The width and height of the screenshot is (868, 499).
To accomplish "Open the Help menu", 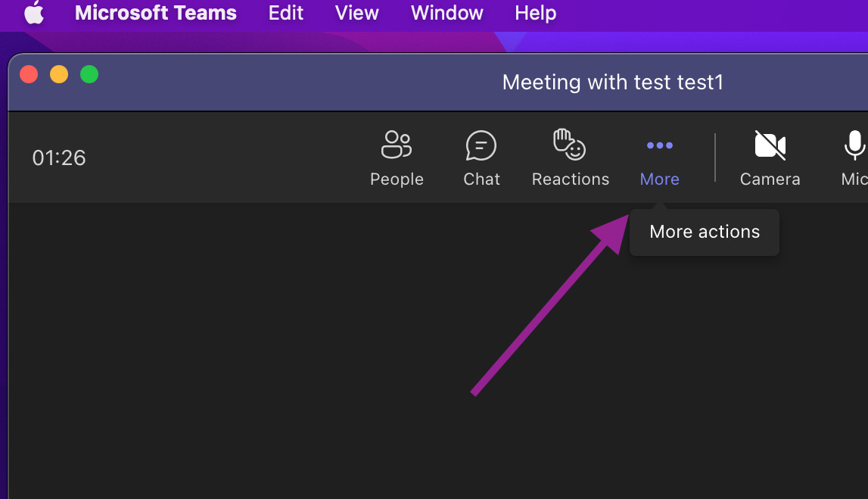I will click(x=535, y=13).
